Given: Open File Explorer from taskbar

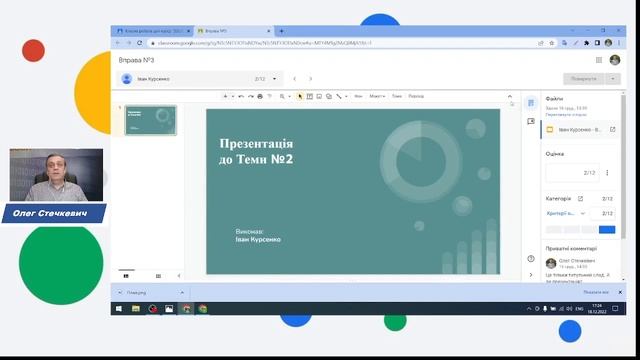Looking at the screenshot, I should tap(136, 309).
